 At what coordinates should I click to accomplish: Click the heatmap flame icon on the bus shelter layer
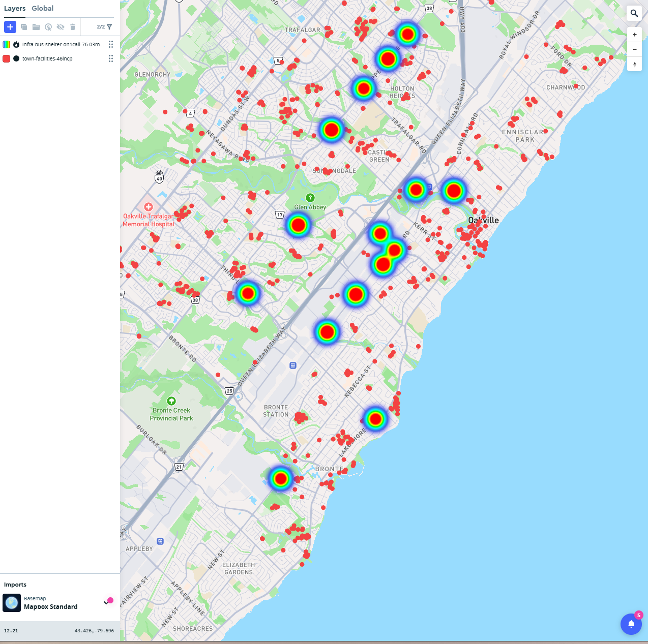click(x=16, y=44)
